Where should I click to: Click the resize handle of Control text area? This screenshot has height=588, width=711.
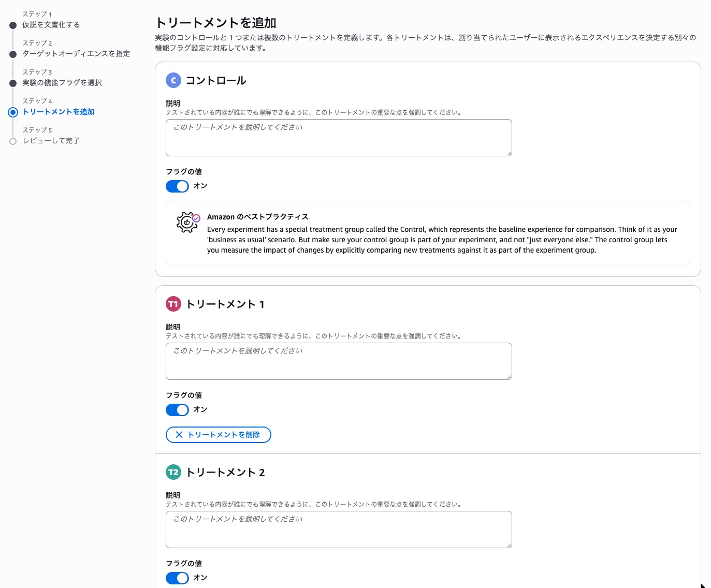509,153
